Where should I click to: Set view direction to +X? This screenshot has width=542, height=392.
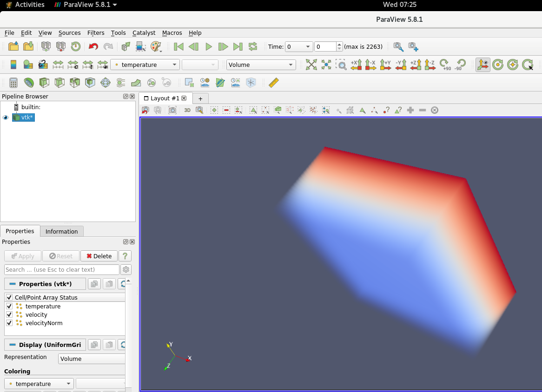[356, 65]
